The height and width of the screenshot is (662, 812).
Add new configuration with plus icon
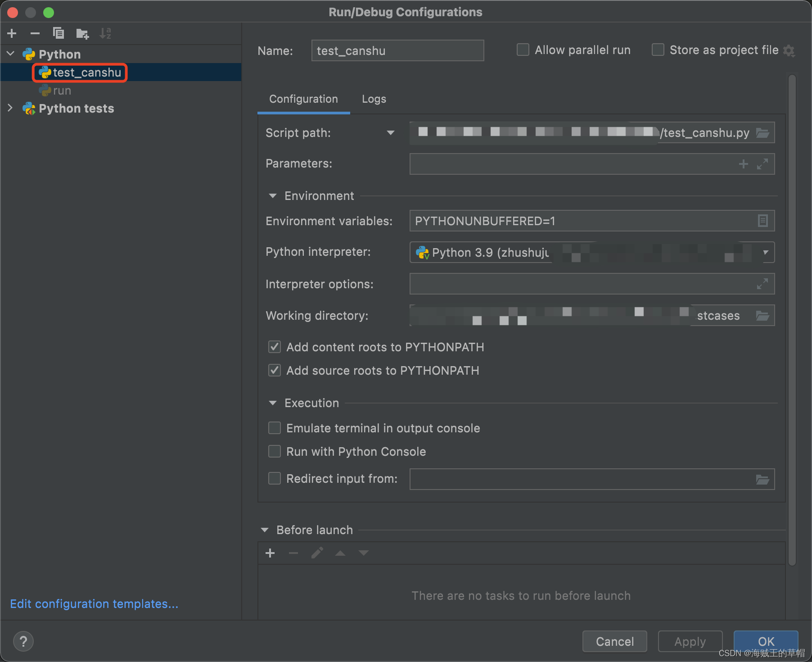click(12, 33)
